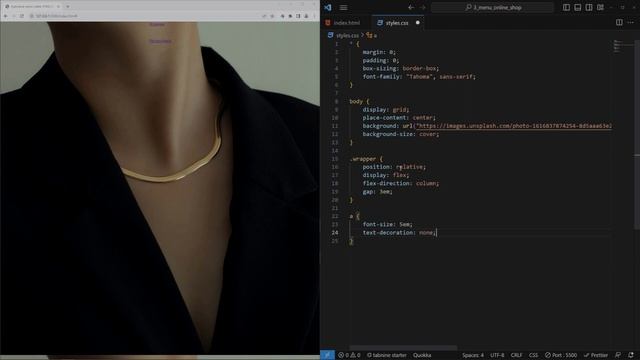This screenshot has height=360, width=640.
Task: Go back in the browser
Action: (6, 16)
